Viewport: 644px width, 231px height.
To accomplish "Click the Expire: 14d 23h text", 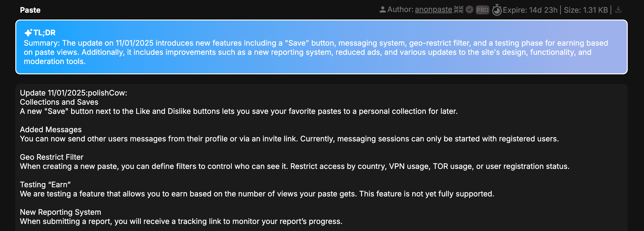I will point(530,10).
